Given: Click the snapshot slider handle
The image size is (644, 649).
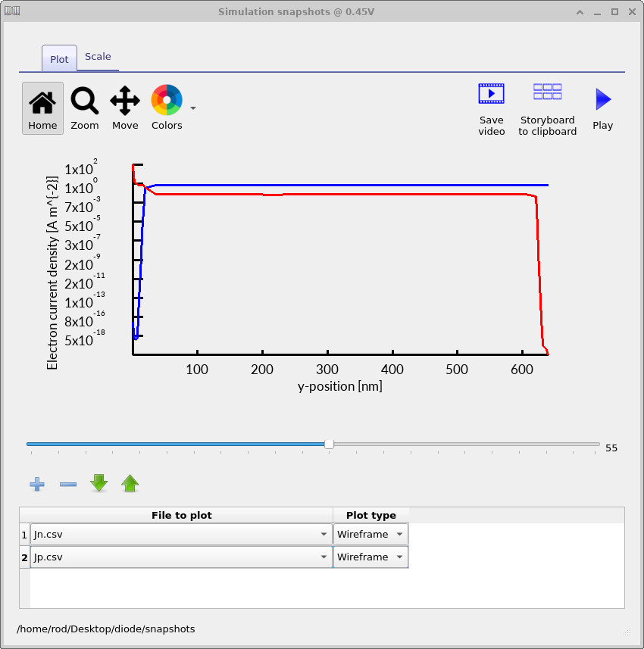Looking at the screenshot, I should coord(329,445).
